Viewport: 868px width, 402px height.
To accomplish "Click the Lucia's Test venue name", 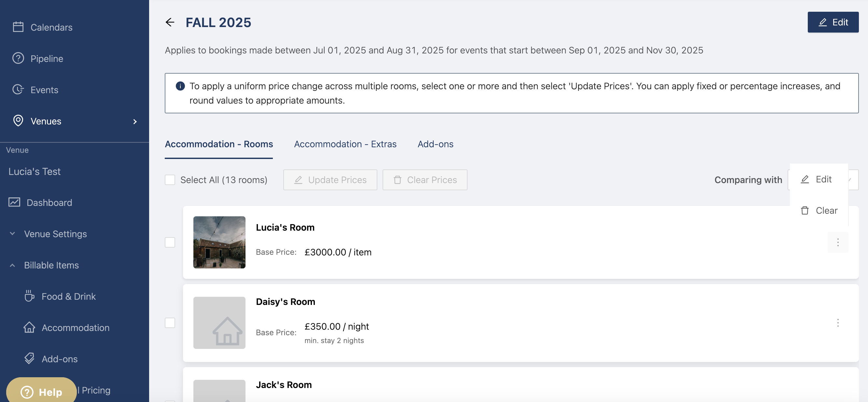I will (x=35, y=171).
